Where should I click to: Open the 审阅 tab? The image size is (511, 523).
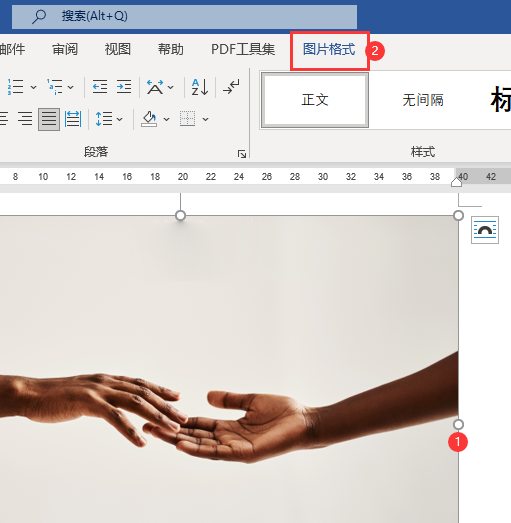click(65, 49)
